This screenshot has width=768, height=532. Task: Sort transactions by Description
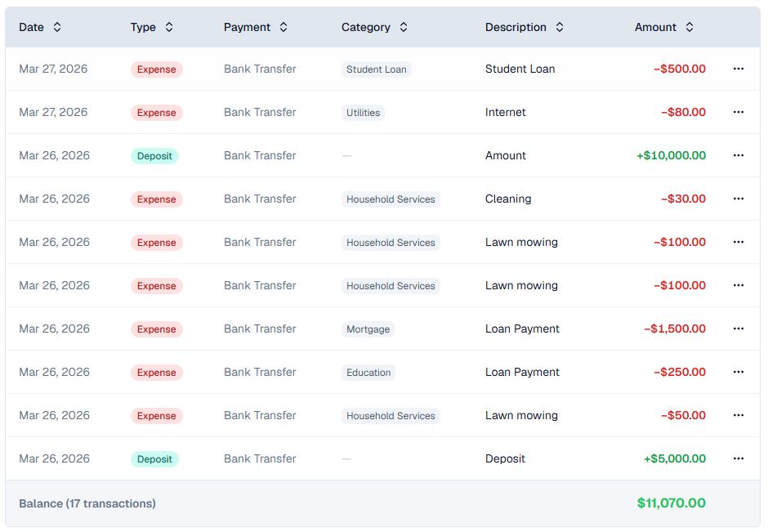559,27
